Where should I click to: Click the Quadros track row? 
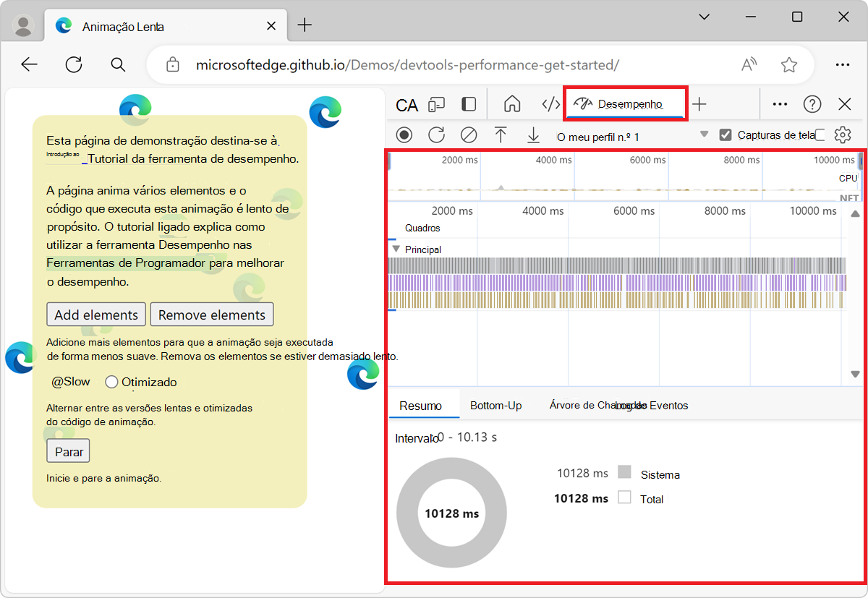click(618, 228)
